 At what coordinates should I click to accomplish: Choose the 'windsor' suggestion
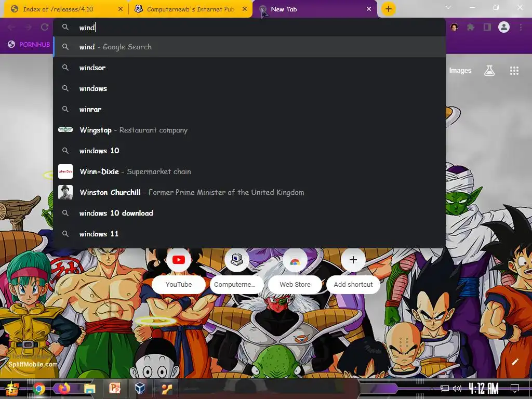(x=249, y=68)
